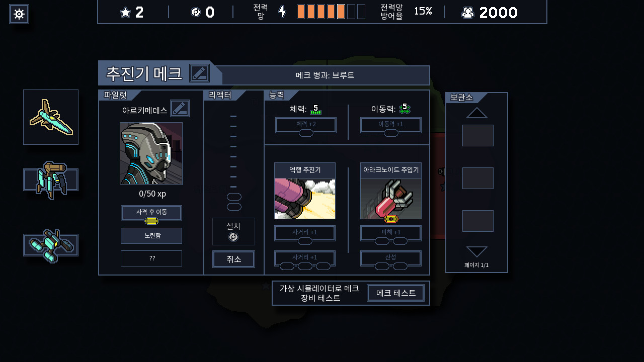Toggle the 산성 weapon upgrade
This screenshot has width=644, height=362.
click(x=391, y=258)
